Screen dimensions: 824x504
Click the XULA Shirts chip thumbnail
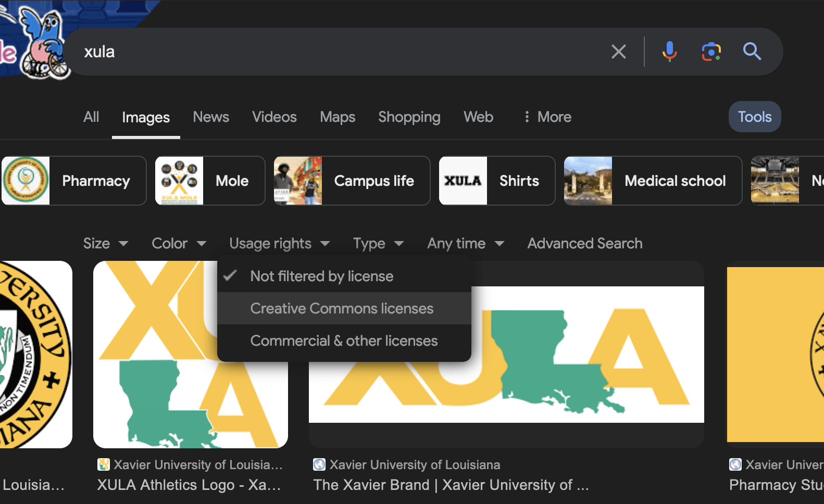[463, 181]
